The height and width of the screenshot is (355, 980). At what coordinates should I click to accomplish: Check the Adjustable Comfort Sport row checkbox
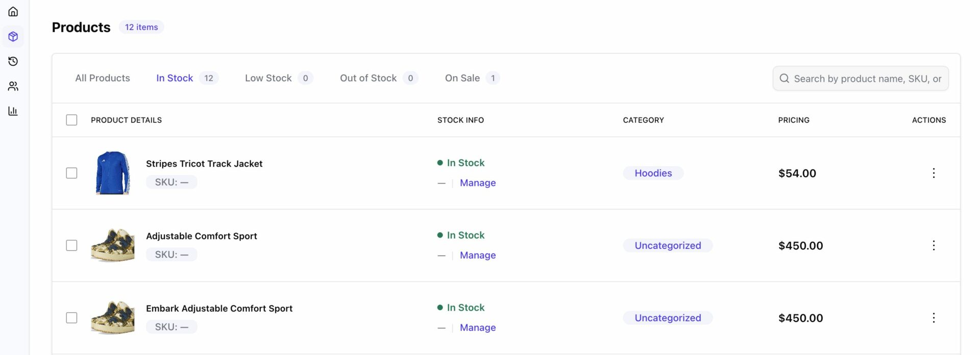[71, 246]
